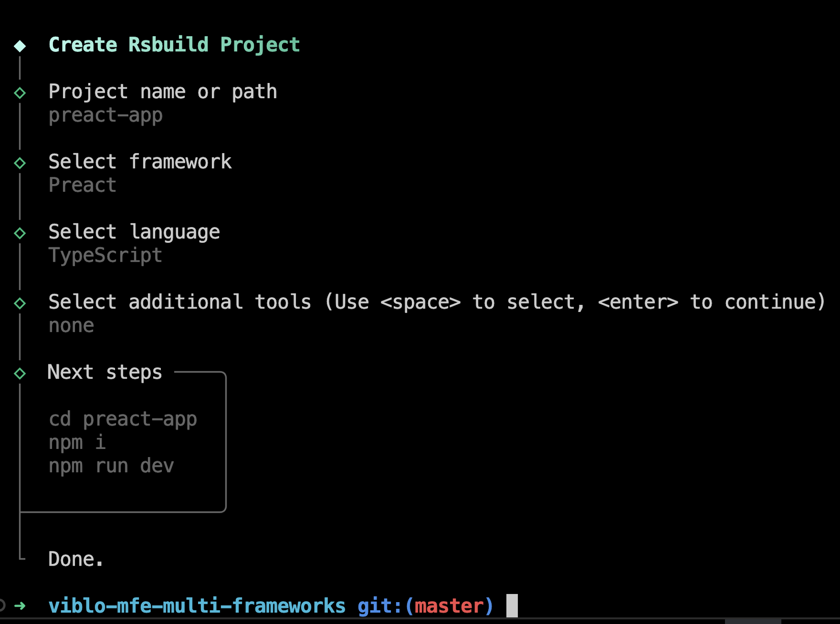840x624 pixels.
Task: Click the terminal block cursor
Action: pos(512,606)
